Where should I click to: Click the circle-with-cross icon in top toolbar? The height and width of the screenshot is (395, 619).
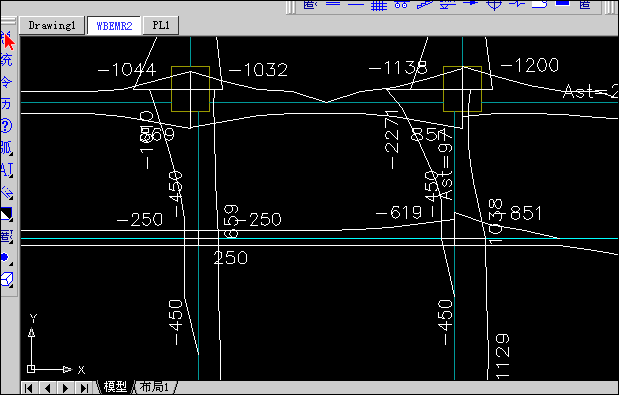point(493,4)
